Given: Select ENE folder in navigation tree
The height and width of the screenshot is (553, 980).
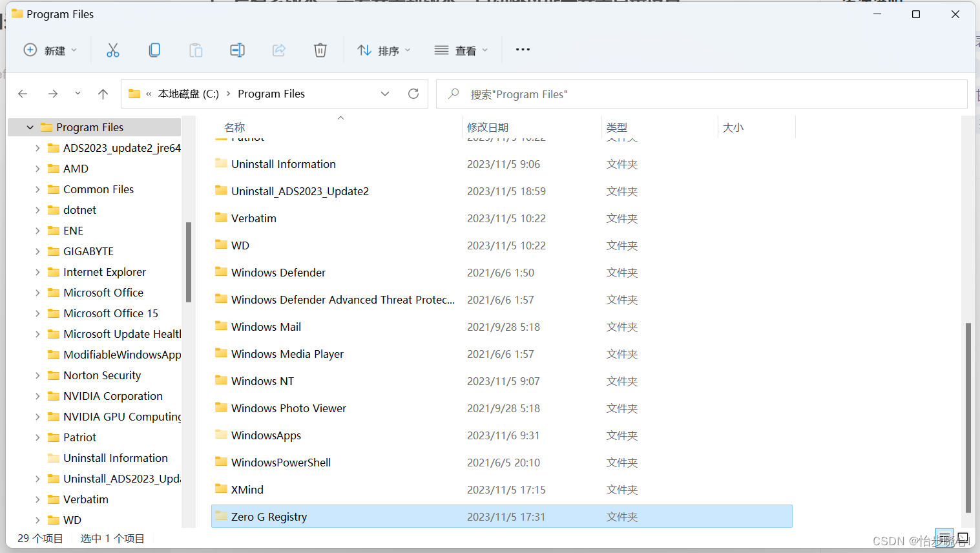Looking at the screenshot, I should (73, 231).
